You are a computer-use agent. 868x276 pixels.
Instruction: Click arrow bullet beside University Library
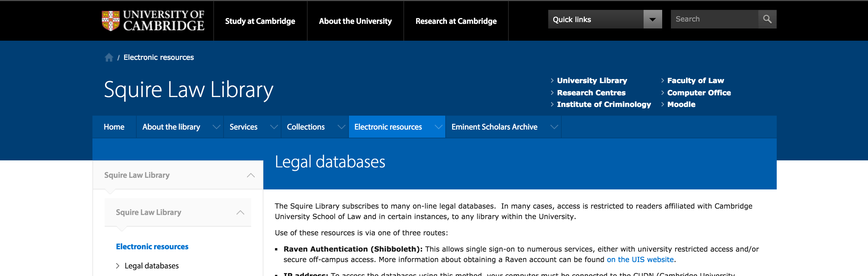point(552,81)
